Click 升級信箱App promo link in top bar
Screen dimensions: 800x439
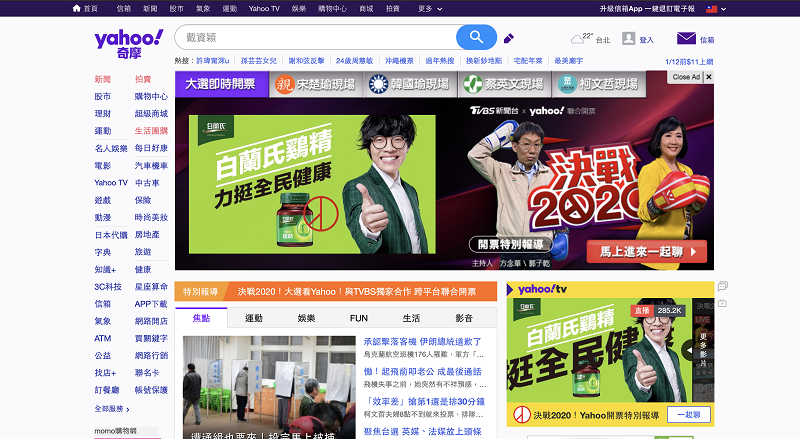647,9
